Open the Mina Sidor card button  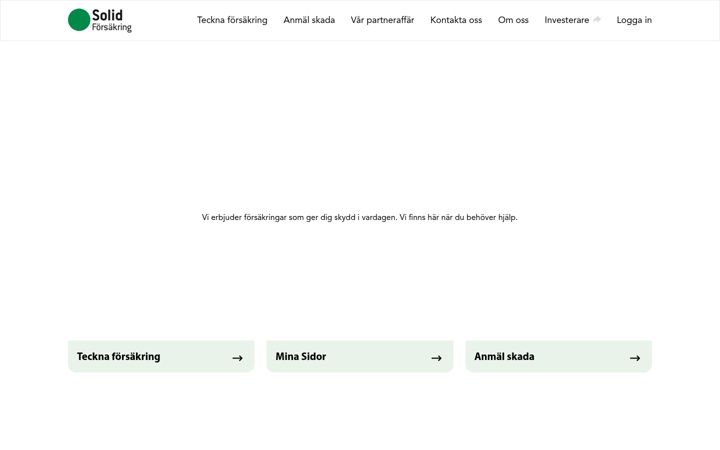click(360, 356)
